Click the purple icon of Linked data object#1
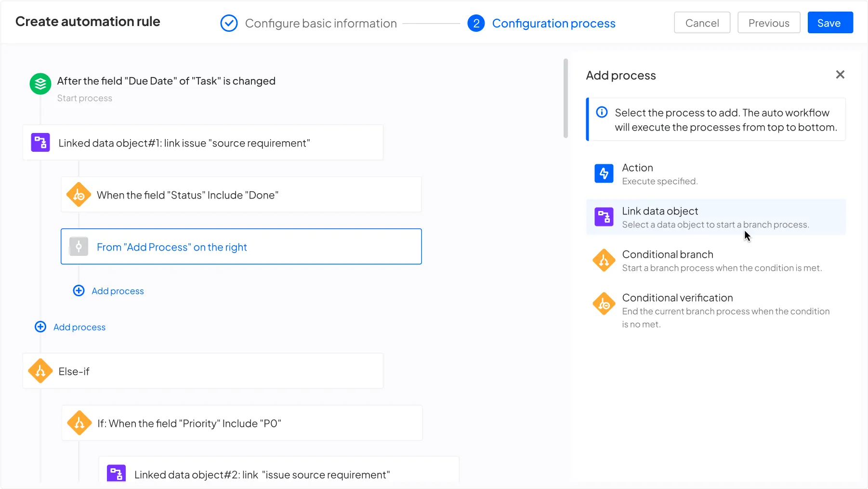Screen dimensions: 868x489 40,143
